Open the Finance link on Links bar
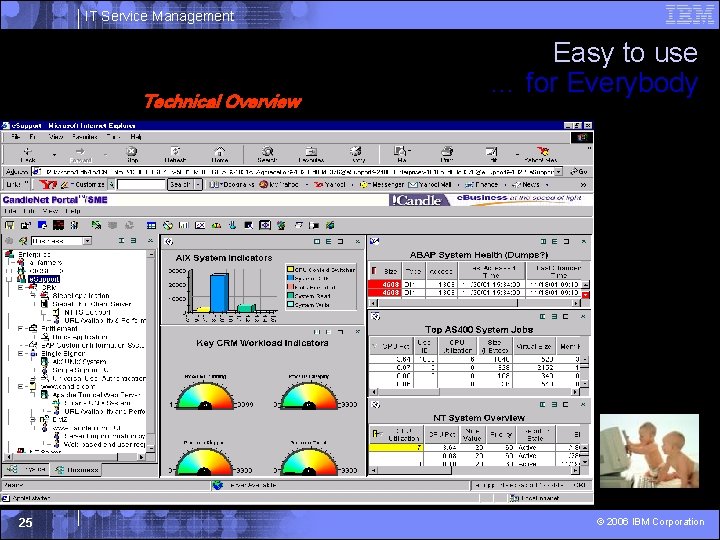The width and height of the screenshot is (720, 540). coord(481,185)
